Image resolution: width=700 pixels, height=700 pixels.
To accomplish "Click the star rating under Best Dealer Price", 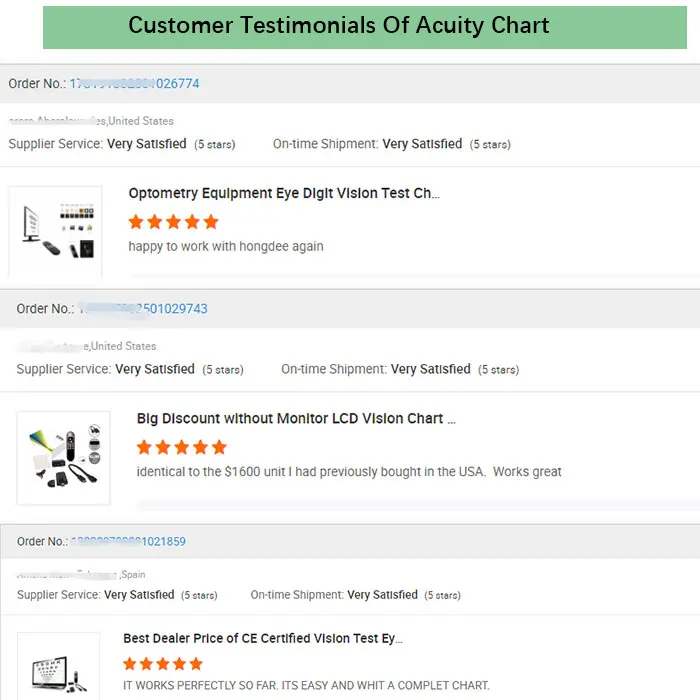I will tap(163, 664).
